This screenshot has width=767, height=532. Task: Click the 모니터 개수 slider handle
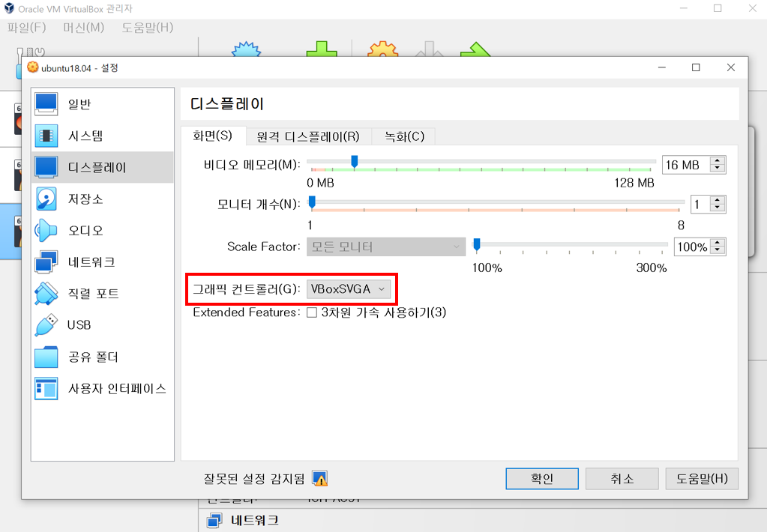click(312, 202)
